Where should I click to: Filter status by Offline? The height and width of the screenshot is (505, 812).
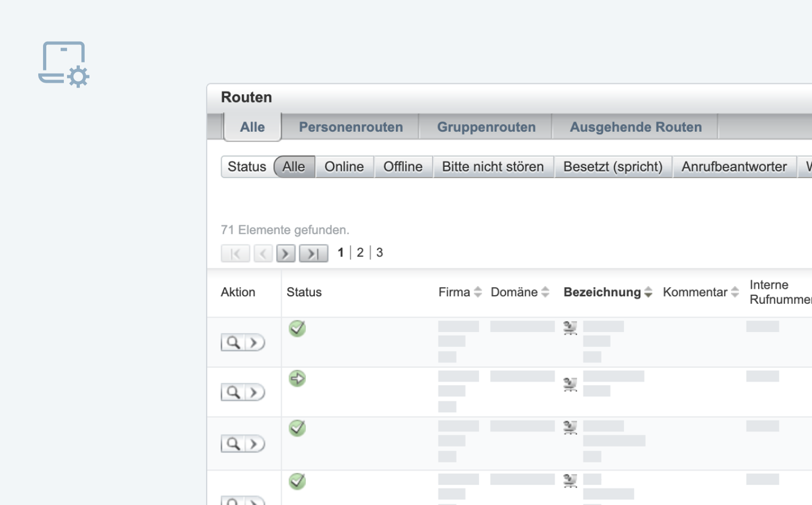click(403, 167)
